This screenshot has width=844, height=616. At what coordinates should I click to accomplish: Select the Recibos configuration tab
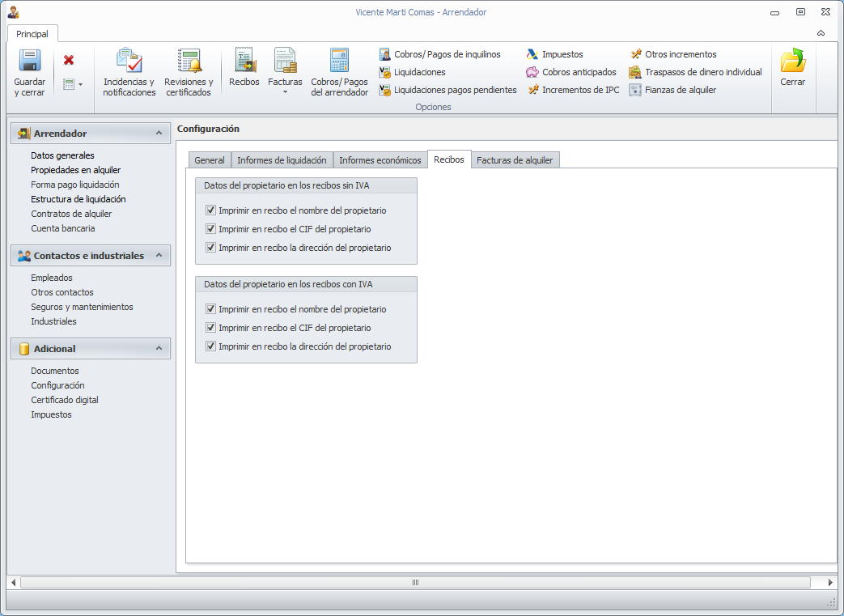click(x=449, y=159)
